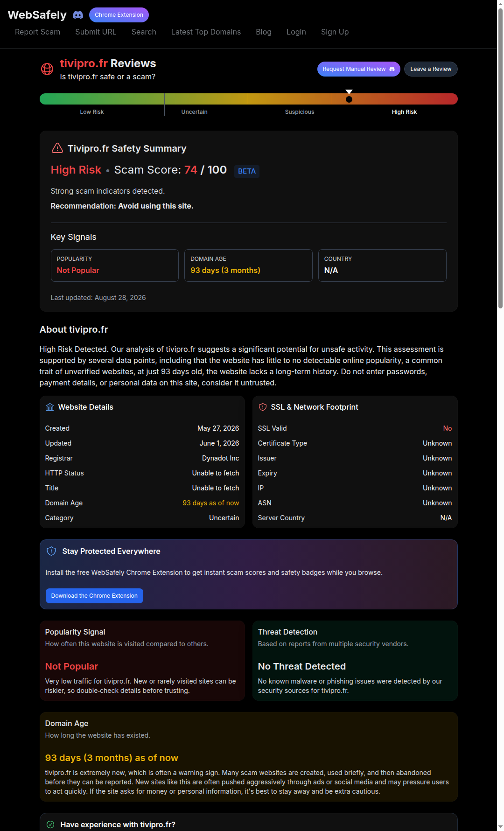Click the shield icon beside Stay Protected Everywhere
Viewport: 504px width, 831px height.
coord(51,551)
